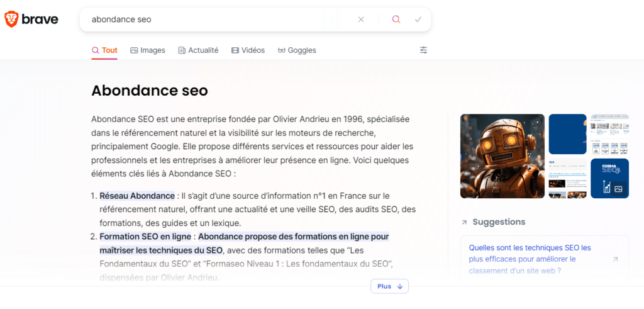This screenshot has width=644, height=309.
Task: Click the checkmark icon in search bar
Action: (x=418, y=20)
